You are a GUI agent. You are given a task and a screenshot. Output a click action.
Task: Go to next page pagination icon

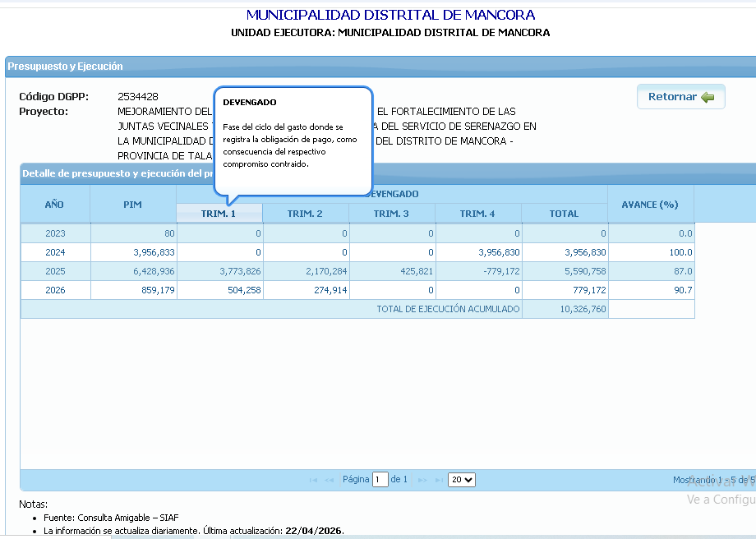423,480
